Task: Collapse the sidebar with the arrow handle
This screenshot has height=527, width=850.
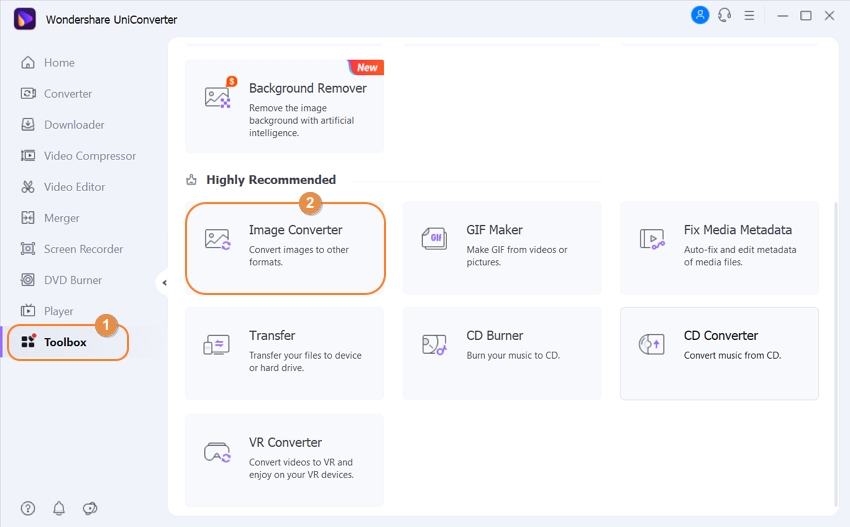Action: 164,282
